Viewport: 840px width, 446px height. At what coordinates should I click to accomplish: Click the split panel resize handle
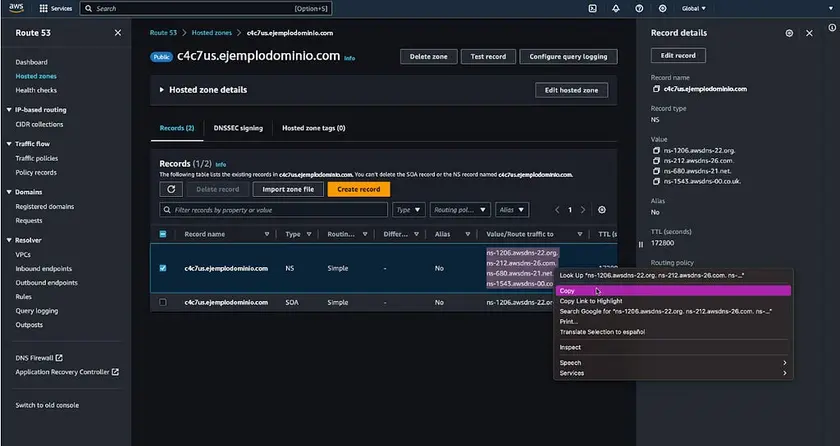641,245
